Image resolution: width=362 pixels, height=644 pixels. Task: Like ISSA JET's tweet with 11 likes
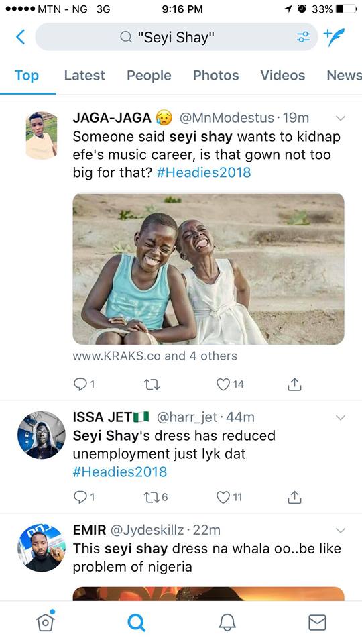229,497
